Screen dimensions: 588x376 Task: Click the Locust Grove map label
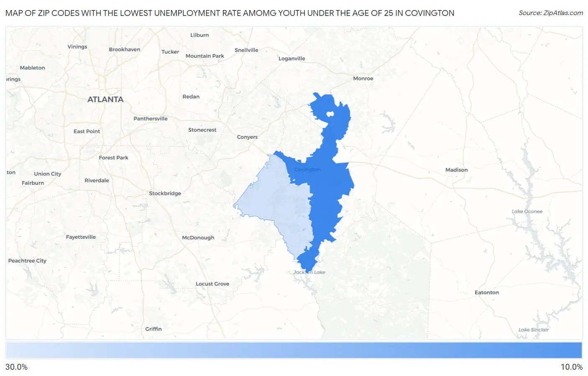(x=212, y=284)
